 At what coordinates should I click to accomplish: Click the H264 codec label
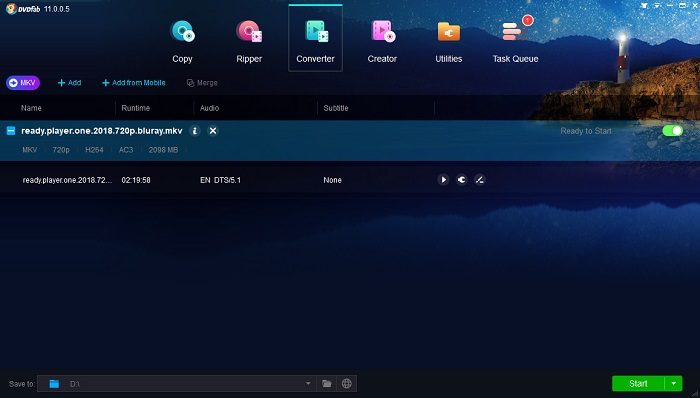click(94, 150)
